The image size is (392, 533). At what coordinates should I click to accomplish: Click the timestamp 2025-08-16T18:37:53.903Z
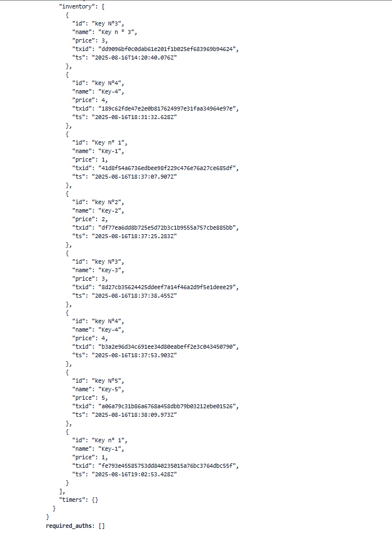pyautogui.click(x=134, y=355)
